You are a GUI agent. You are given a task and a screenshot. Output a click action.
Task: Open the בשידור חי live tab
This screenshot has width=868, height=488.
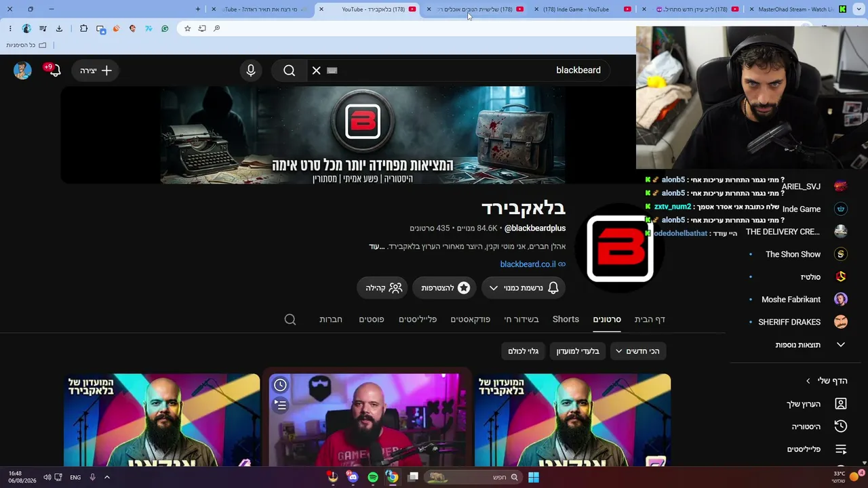pyautogui.click(x=521, y=319)
